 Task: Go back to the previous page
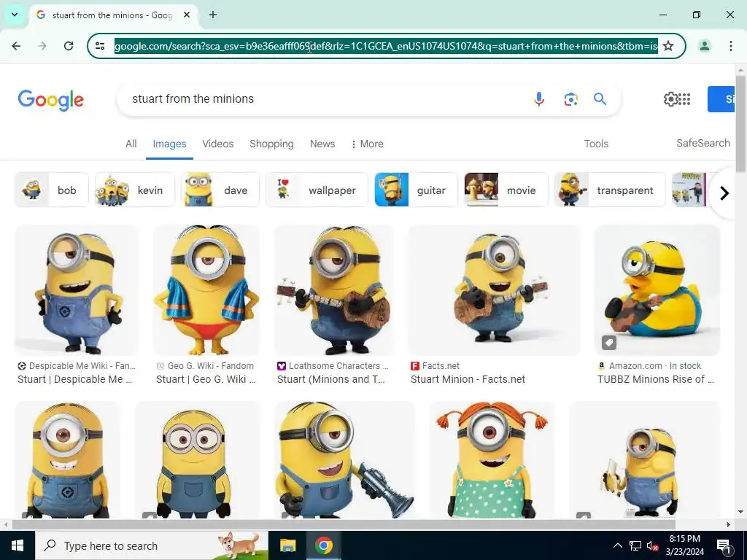[16, 46]
